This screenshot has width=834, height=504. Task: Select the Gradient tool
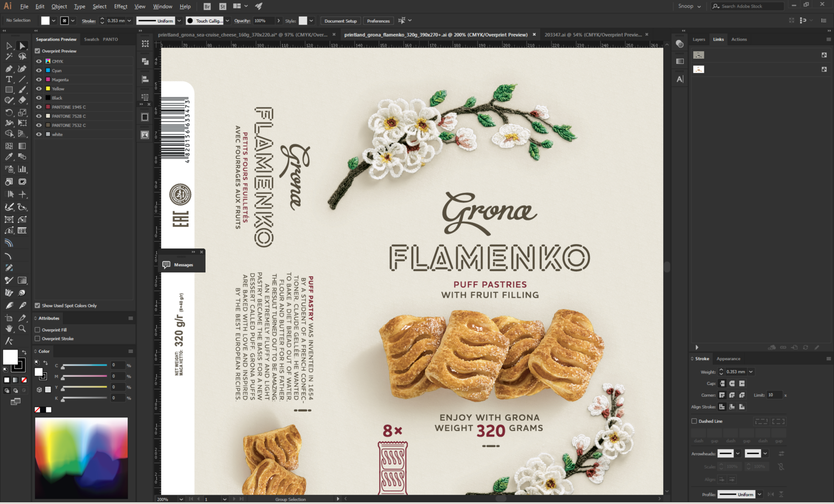tap(22, 146)
